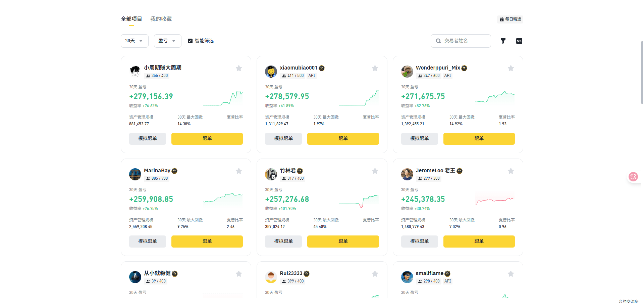Click the translate floating icon

[x=633, y=177]
